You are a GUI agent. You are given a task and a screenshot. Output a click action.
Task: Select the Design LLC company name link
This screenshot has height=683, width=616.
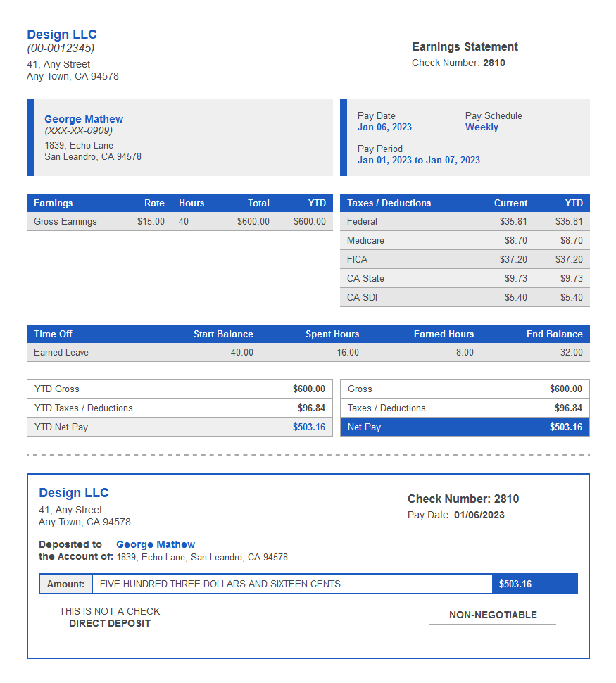[61, 34]
